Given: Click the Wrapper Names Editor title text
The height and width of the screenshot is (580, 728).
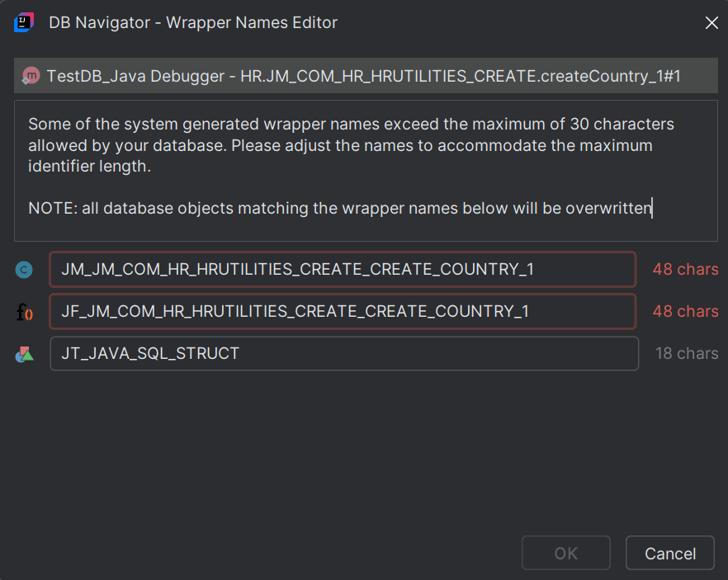Looking at the screenshot, I should tap(191, 22).
